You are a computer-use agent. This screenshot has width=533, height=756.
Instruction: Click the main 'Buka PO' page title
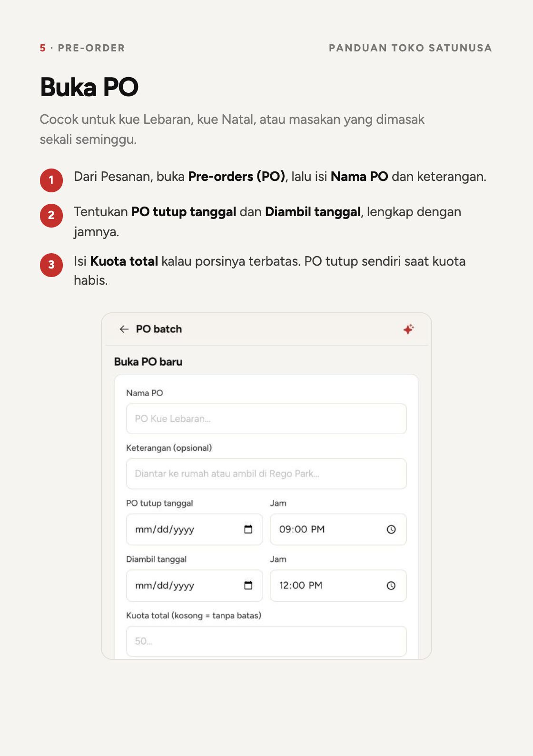pos(89,87)
